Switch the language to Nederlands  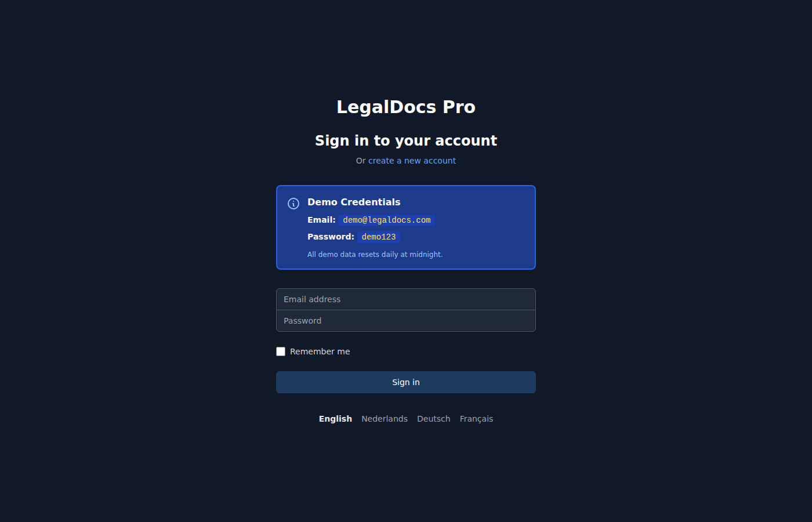point(385,418)
